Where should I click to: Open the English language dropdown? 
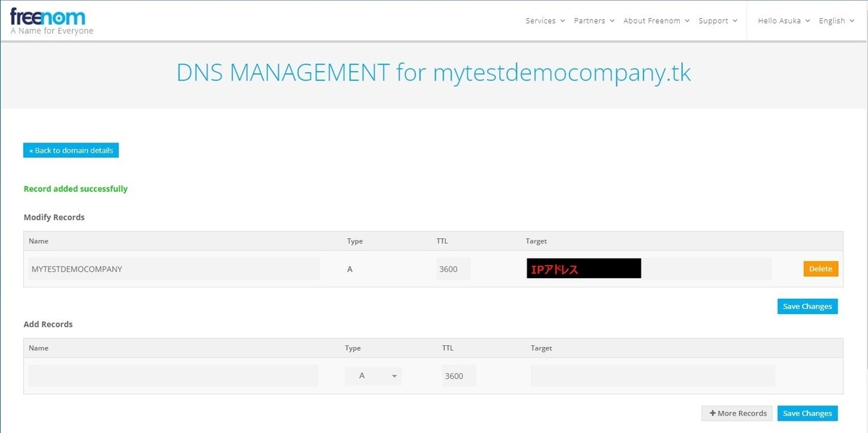tap(836, 21)
